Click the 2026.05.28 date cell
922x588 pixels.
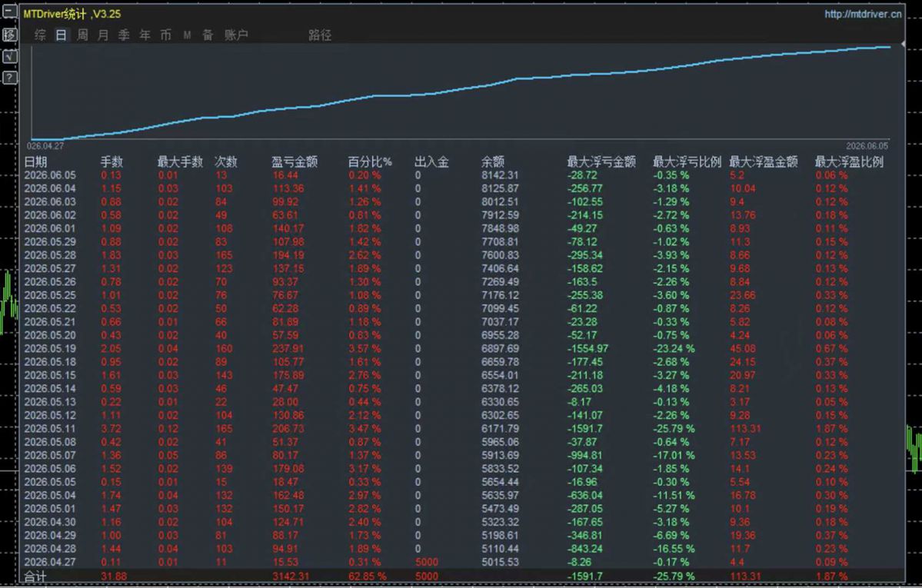[50, 255]
